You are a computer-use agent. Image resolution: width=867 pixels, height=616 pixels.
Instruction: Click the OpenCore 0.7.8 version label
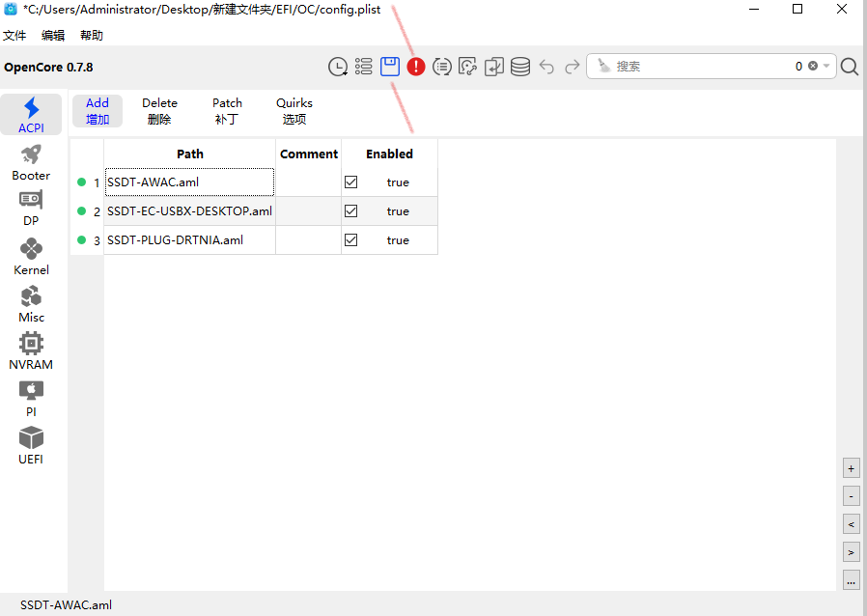[x=48, y=67]
